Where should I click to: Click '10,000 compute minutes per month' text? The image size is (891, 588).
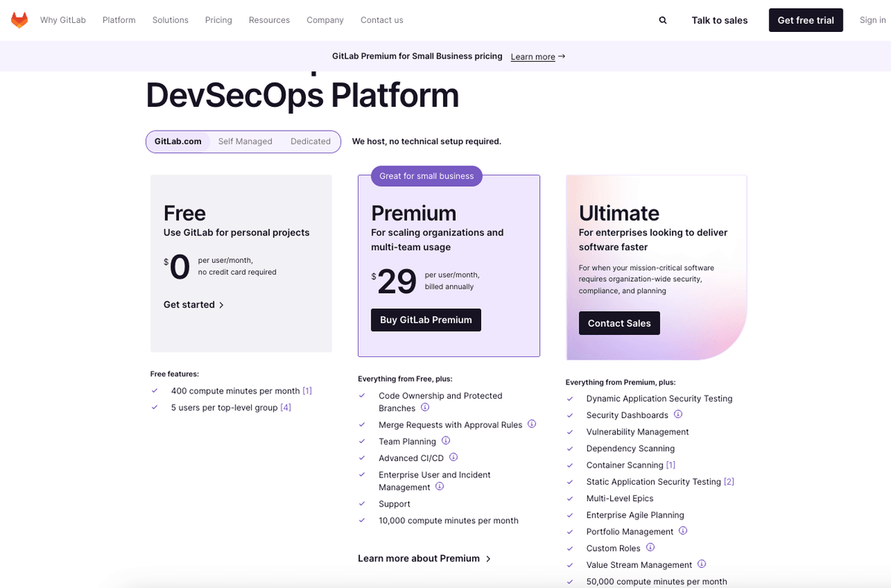coord(448,520)
